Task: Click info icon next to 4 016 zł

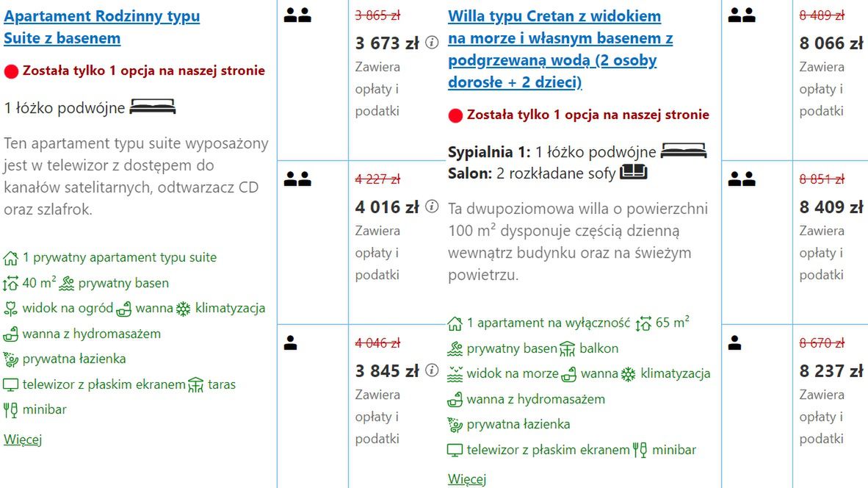Action: point(432,207)
